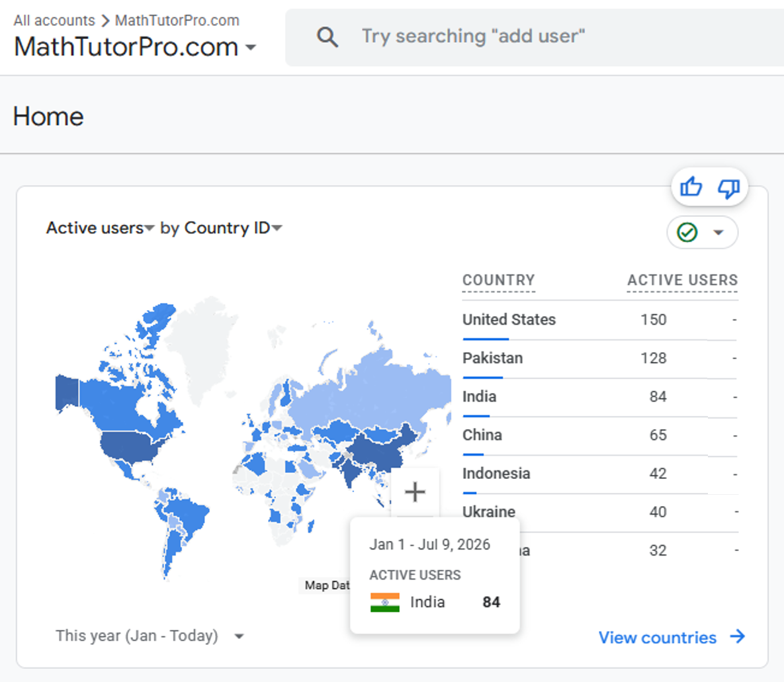Click the value 65 for China

658,435
